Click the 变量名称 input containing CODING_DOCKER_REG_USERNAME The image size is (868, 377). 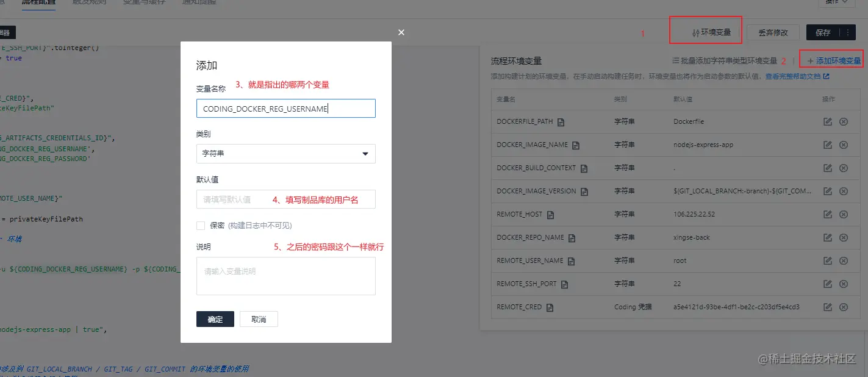(x=285, y=109)
